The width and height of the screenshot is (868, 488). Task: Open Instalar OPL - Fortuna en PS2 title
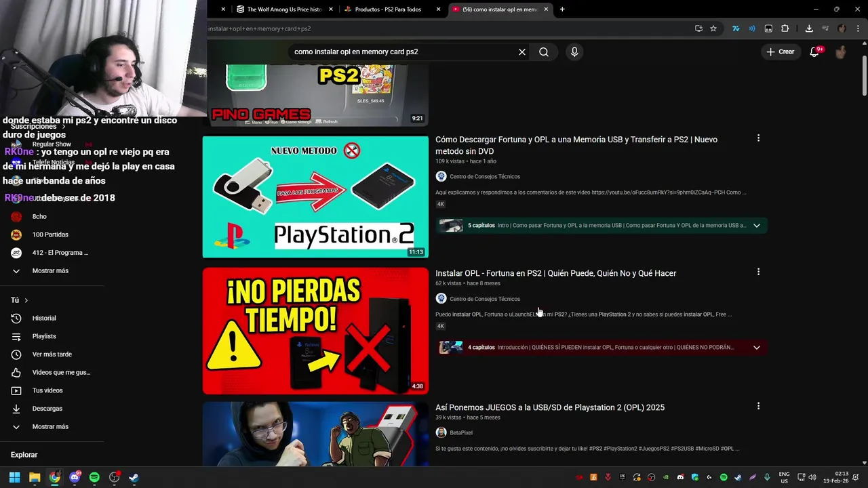[x=555, y=273]
